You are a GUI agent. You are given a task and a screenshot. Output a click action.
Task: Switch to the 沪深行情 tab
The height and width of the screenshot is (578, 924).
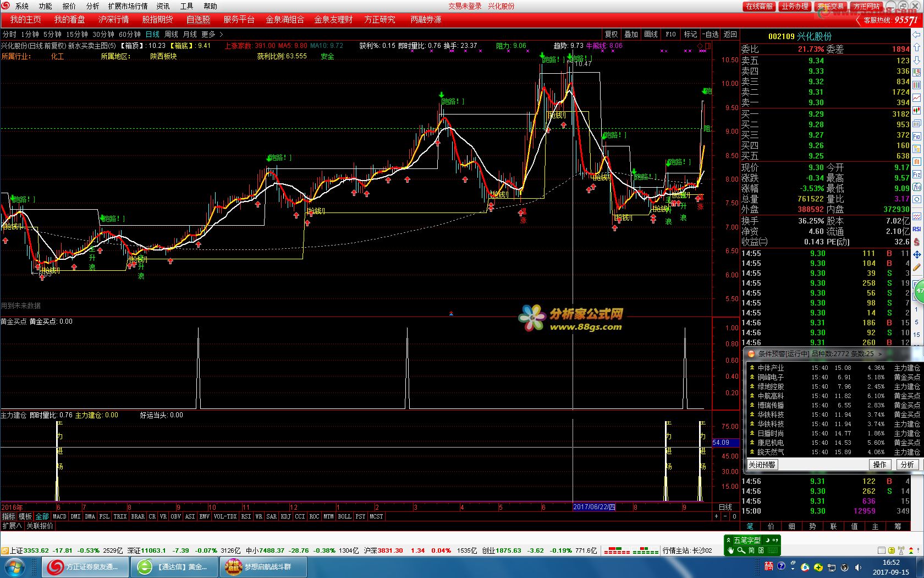click(114, 19)
